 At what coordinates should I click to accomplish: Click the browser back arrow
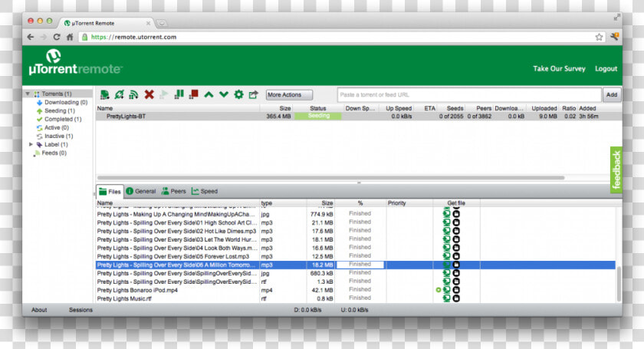coord(31,37)
